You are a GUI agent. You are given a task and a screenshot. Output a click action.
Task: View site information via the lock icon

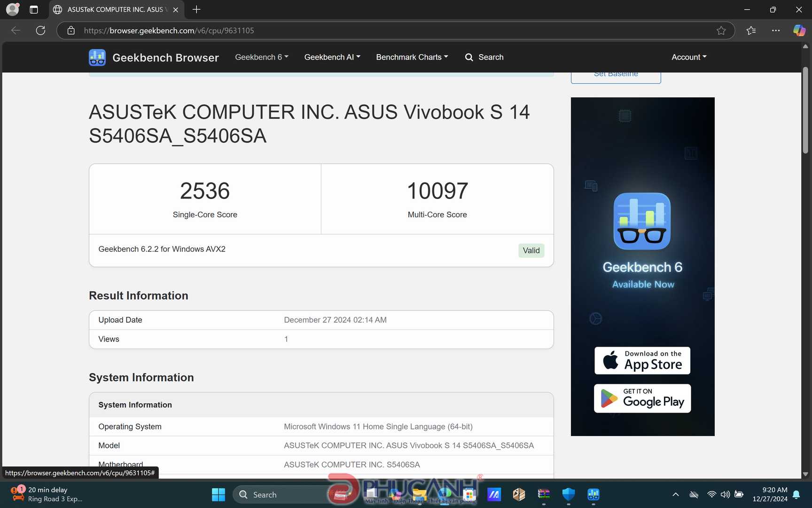pos(71,31)
